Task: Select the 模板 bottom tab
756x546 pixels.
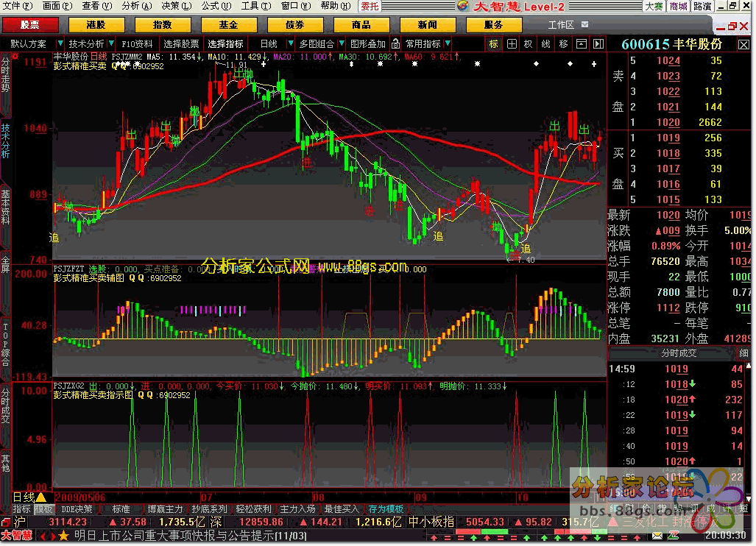Action: pyautogui.click(x=43, y=509)
